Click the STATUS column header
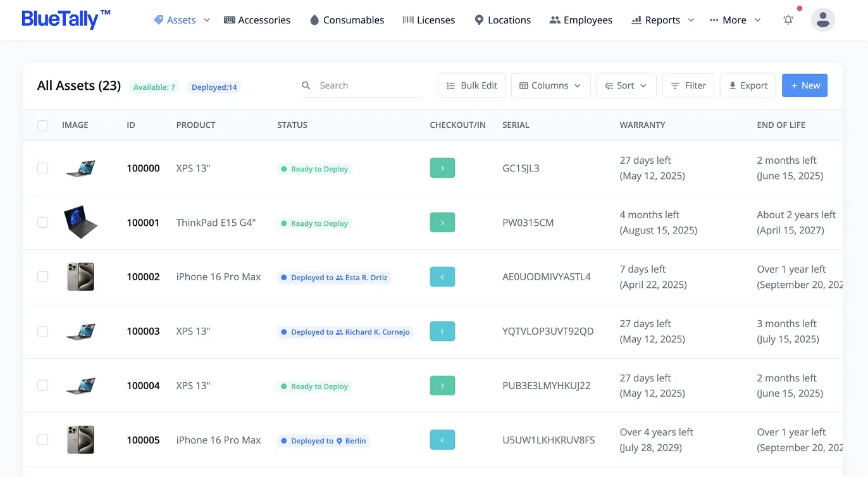 292,125
